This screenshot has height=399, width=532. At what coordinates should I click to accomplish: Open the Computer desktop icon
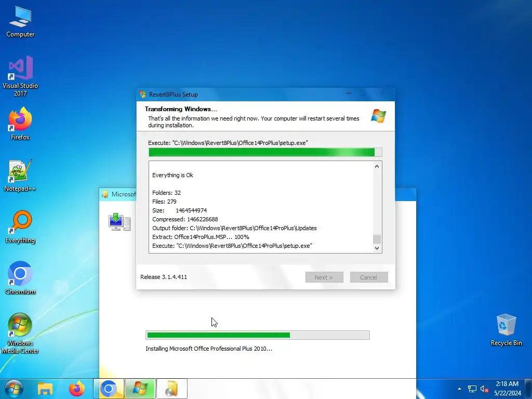20,21
